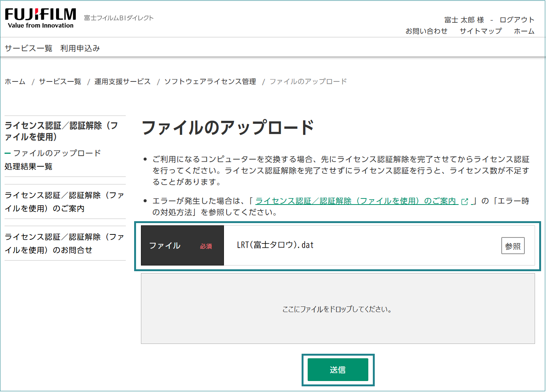Open the お問い合わせ header link
This screenshot has height=392, width=546.
click(426, 31)
